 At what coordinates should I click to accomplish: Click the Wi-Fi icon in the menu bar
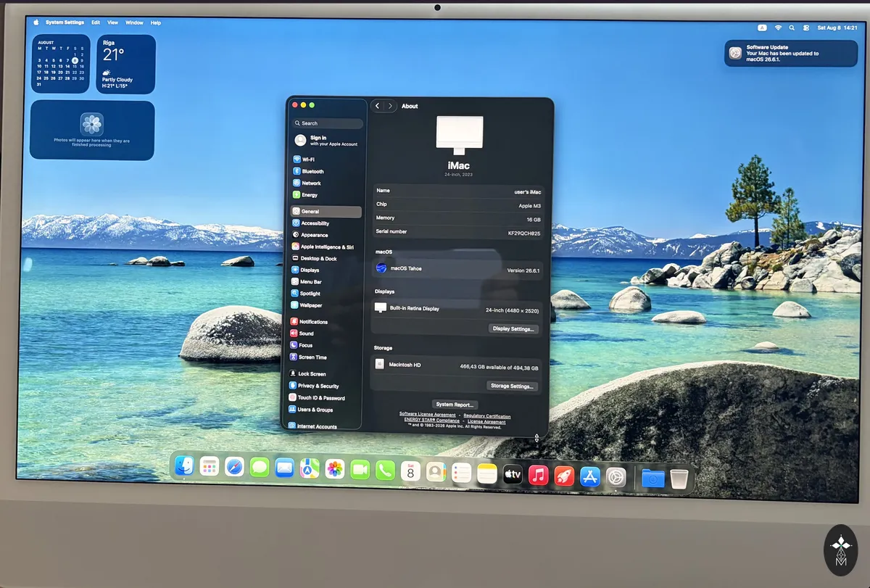point(778,28)
